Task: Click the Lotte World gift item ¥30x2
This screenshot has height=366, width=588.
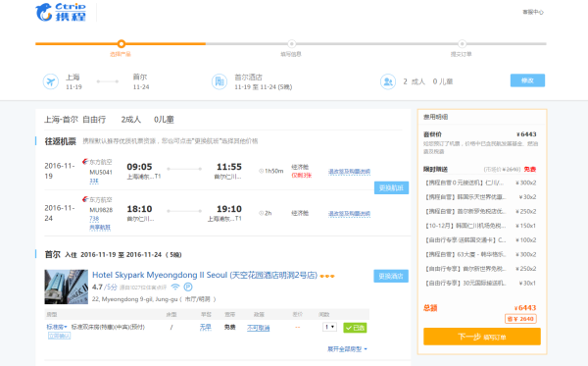Action: pyautogui.click(x=481, y=197)
